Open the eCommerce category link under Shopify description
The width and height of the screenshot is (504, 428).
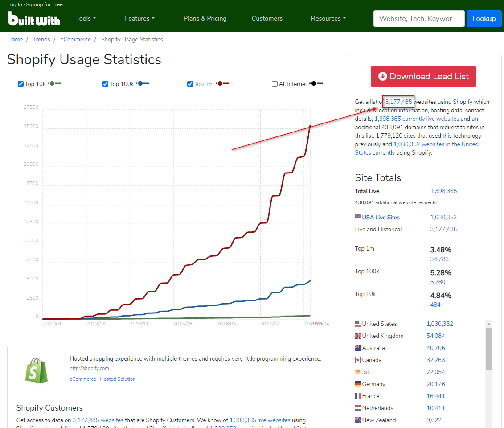click(83, 379)
